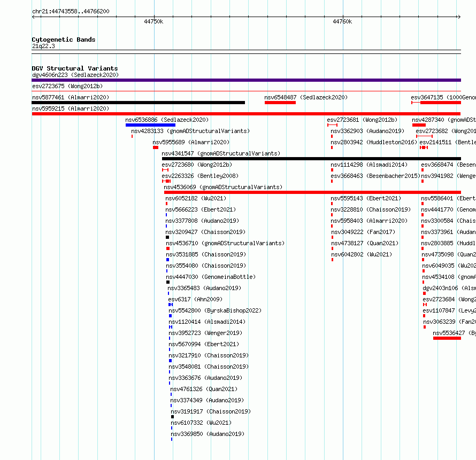This screenshot has width=476, height=460.
Task: Select nsv3049222 (Fan2017) label
Action: pos(363,232)
